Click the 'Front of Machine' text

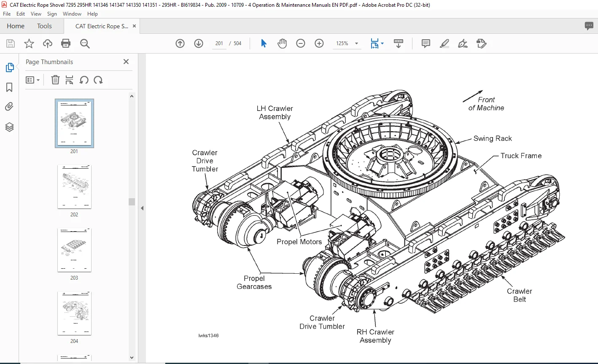pyautogui.click(x=486, y=104)
